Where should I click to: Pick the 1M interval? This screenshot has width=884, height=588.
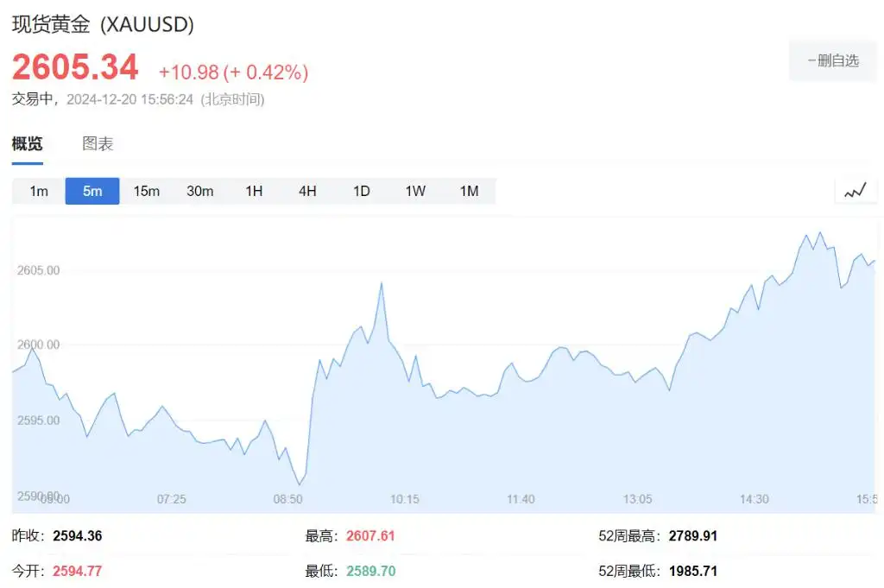click(x=469, y=191)
